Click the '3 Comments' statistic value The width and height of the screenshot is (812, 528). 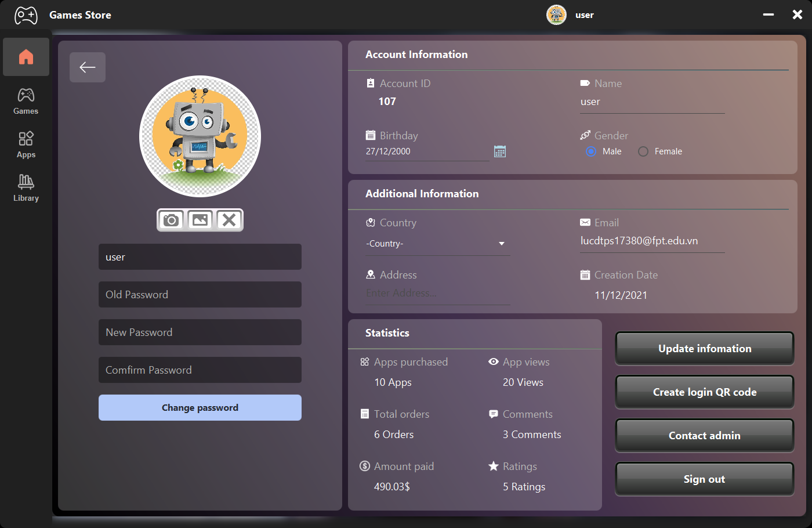click(532, 435)
